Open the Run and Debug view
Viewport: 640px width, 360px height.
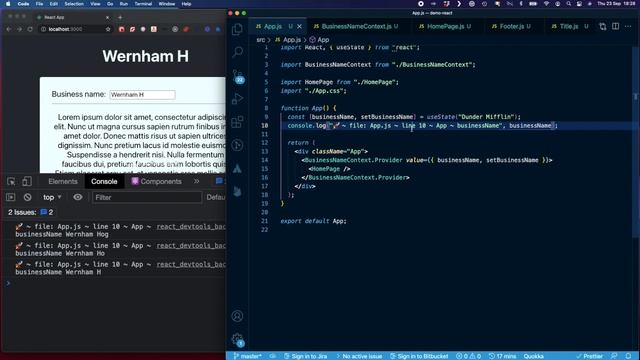tap(237, 98)
